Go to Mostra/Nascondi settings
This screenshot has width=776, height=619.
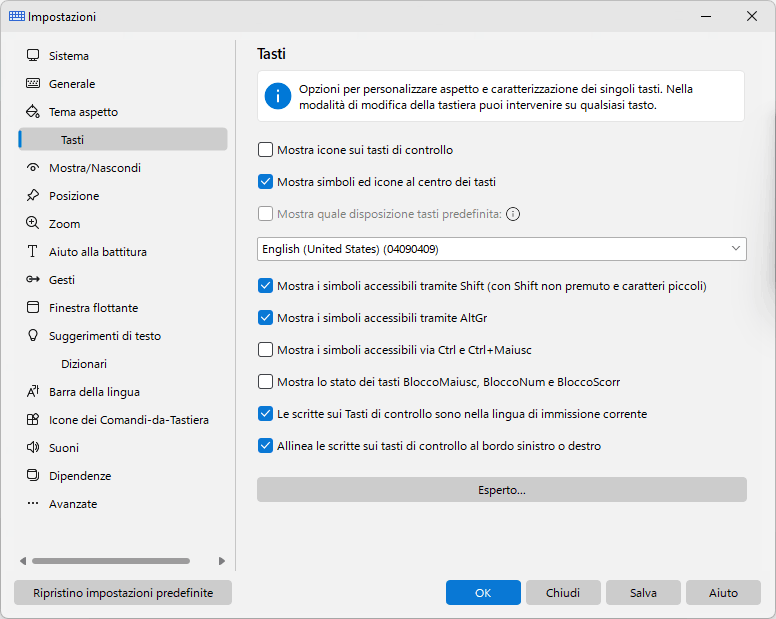[x=123, y=168]
